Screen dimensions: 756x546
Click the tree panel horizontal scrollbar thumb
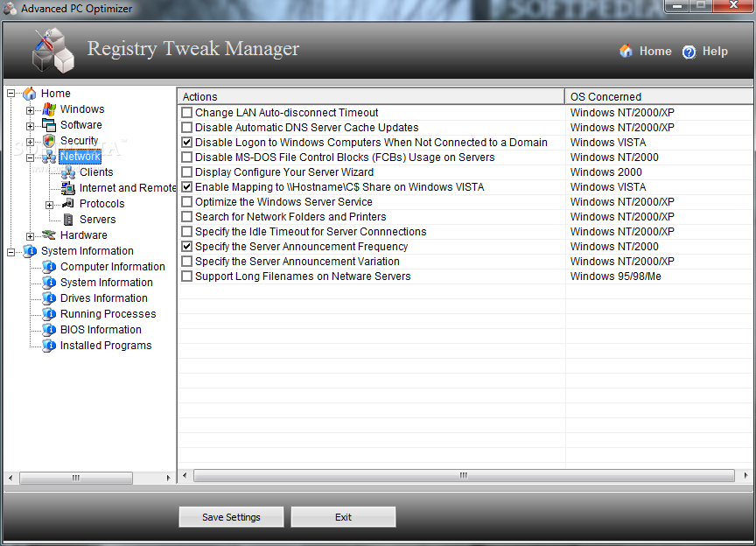[76, 478]
